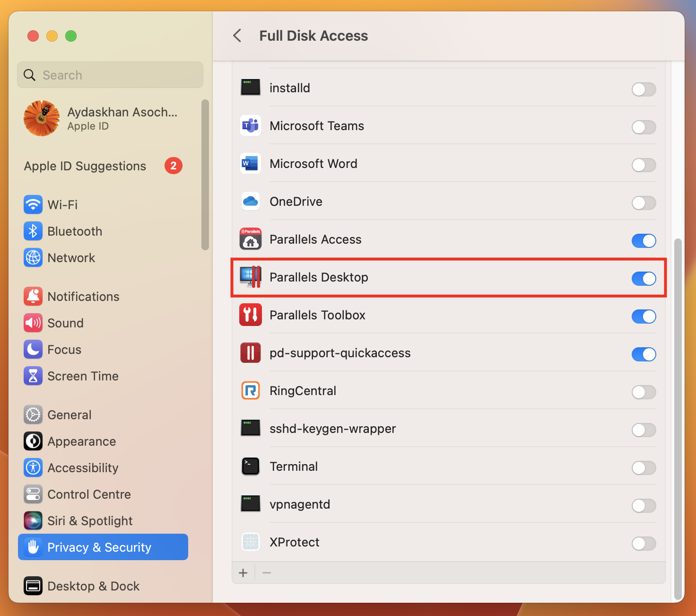This screenshot has height=616, width=696.
Task: Go back from Full Disk Access
Action: [237, 35]
